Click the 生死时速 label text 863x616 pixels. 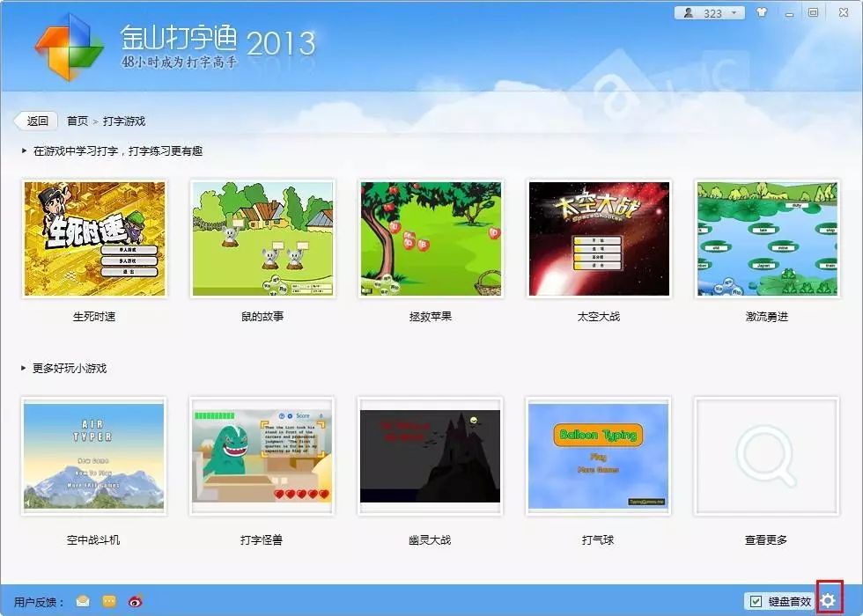pos(94,316)
